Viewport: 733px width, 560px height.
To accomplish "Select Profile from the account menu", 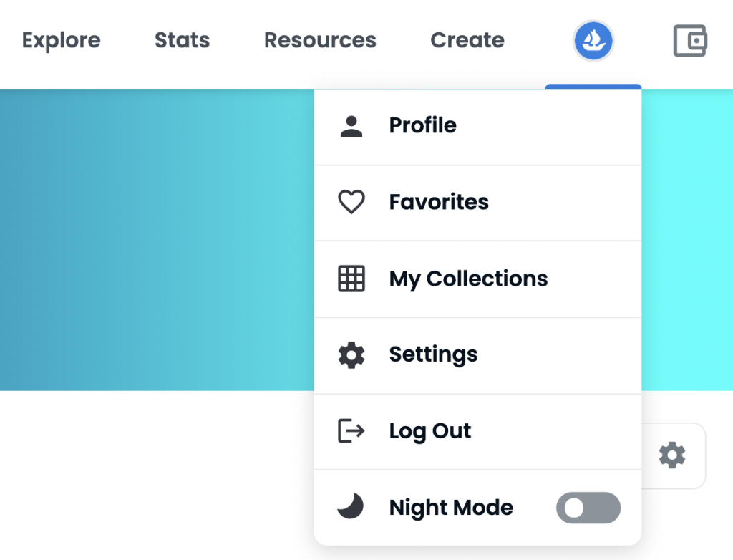I will pyautogui.click(x=422, y=126).
